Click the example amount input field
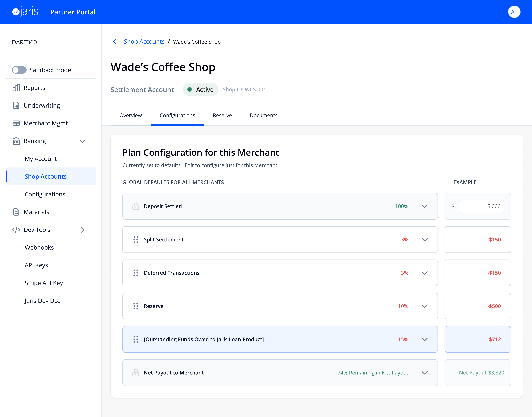 tap(481, 206)
